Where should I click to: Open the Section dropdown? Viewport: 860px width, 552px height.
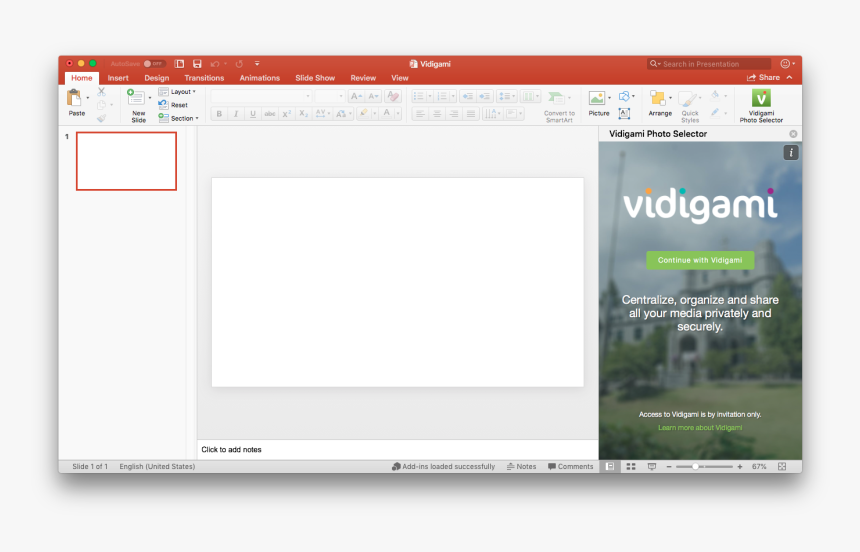(x=178, y=118)
